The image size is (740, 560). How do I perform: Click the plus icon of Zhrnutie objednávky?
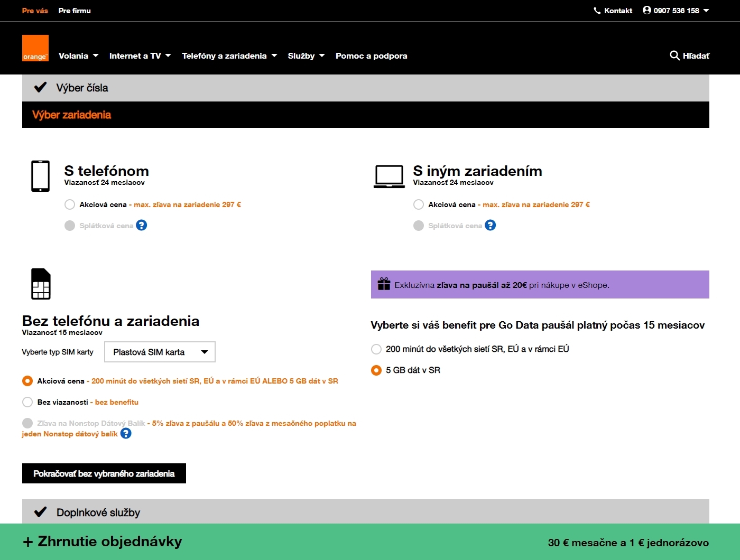pyautogui.click(x=28, y=542)
